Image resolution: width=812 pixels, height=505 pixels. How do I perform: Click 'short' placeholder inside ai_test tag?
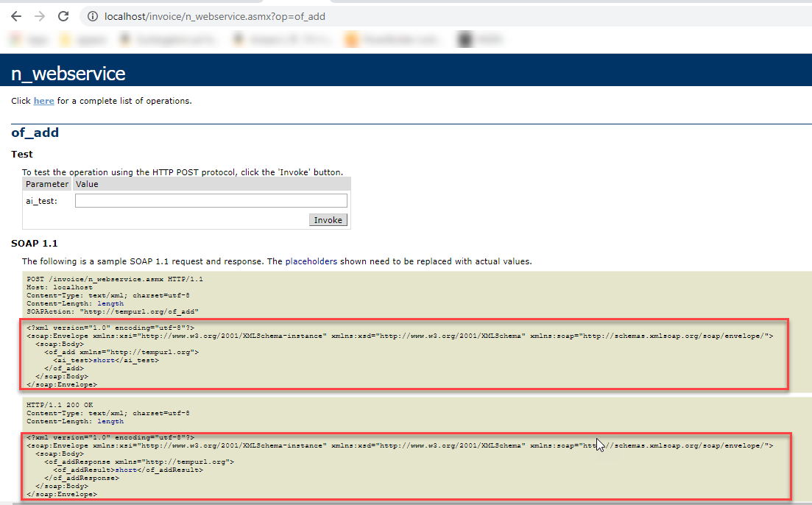tap(102, 360)
